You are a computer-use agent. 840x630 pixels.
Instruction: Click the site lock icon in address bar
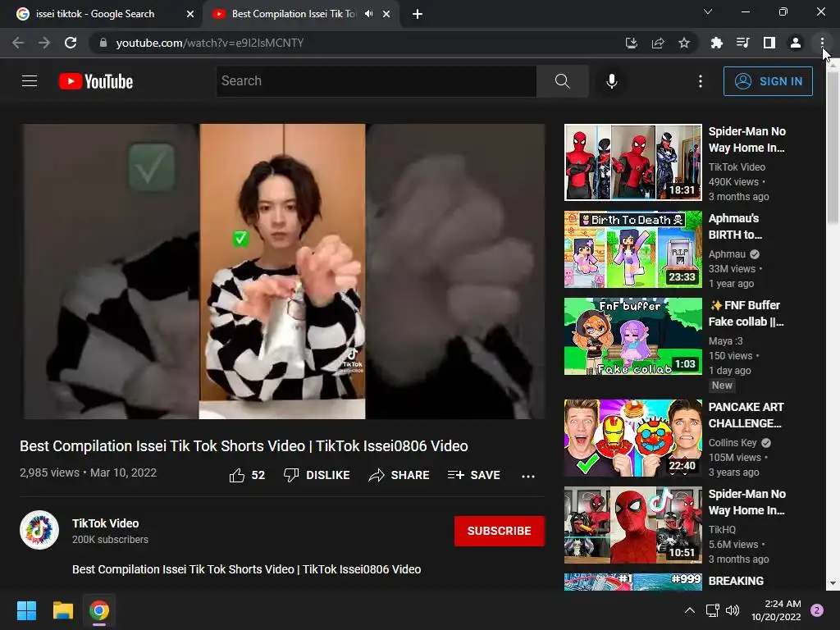click(x=103, y=43)
